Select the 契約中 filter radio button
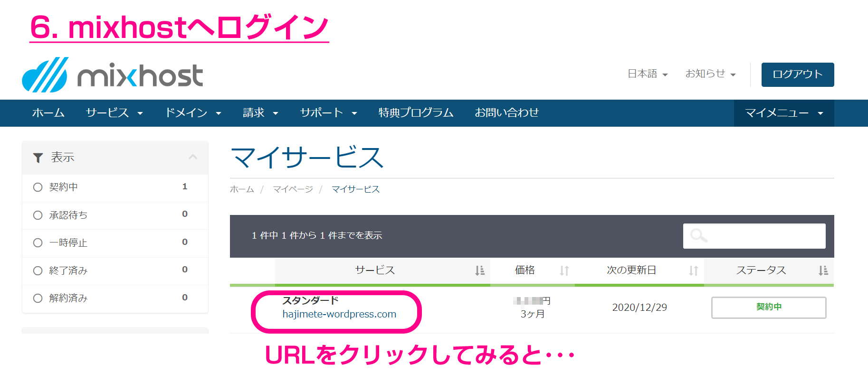Viewport: 868px width, 382px height. pyautogui.click(x=38, y=187)
